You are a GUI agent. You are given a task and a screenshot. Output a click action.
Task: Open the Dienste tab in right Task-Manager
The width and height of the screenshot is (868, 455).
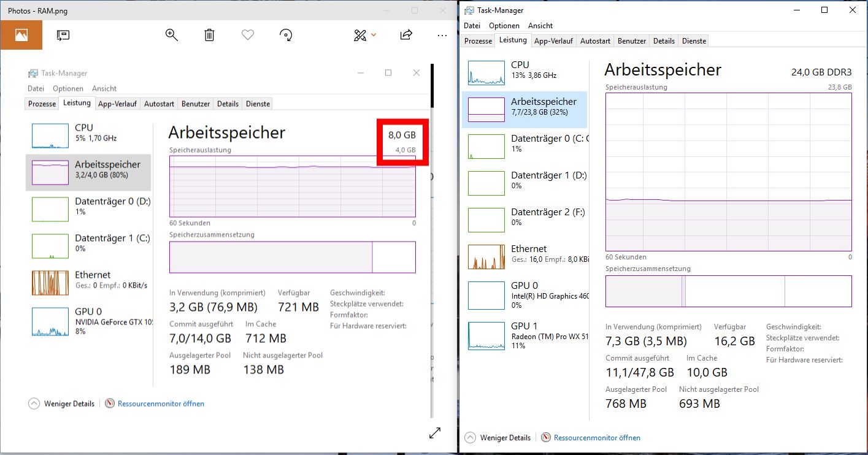[694, 41]
